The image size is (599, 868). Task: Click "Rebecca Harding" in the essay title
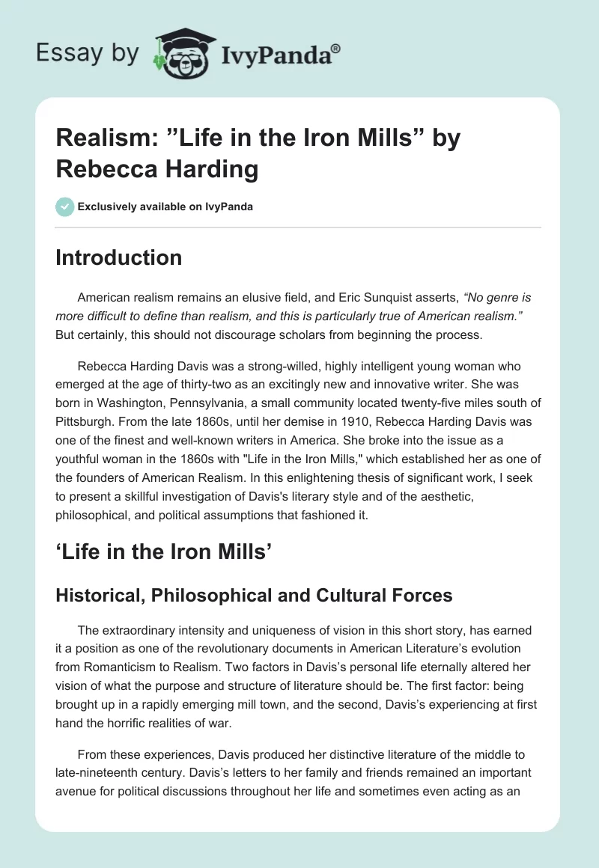[156, 169]
